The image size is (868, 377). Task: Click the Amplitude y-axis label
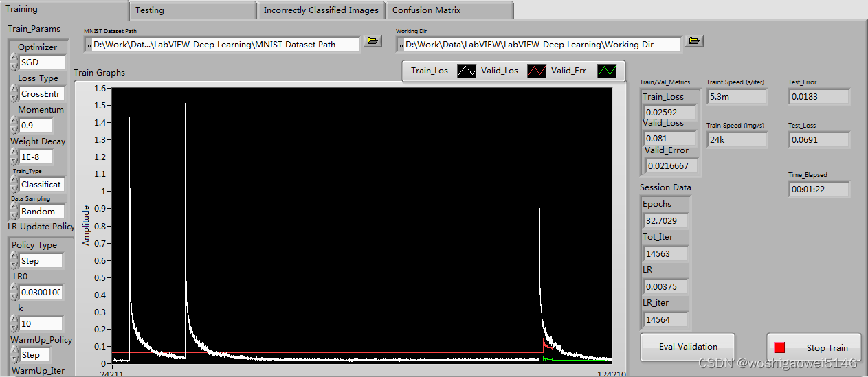86,224
